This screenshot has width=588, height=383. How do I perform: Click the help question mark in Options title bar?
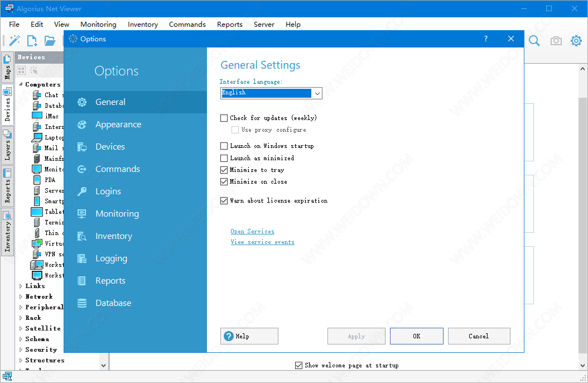pyautogui.click(x=485, y=39)
